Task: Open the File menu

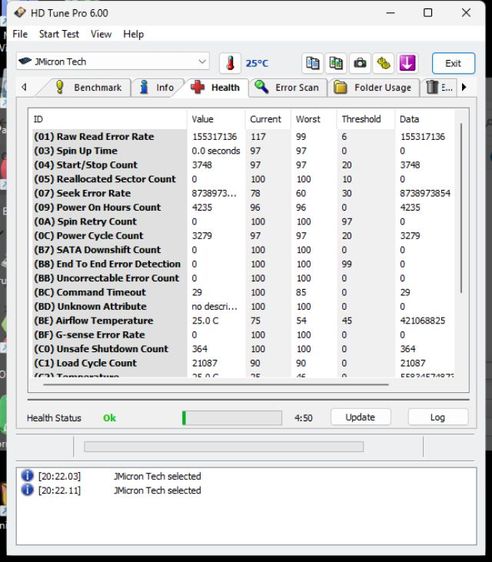Action: 20,34
